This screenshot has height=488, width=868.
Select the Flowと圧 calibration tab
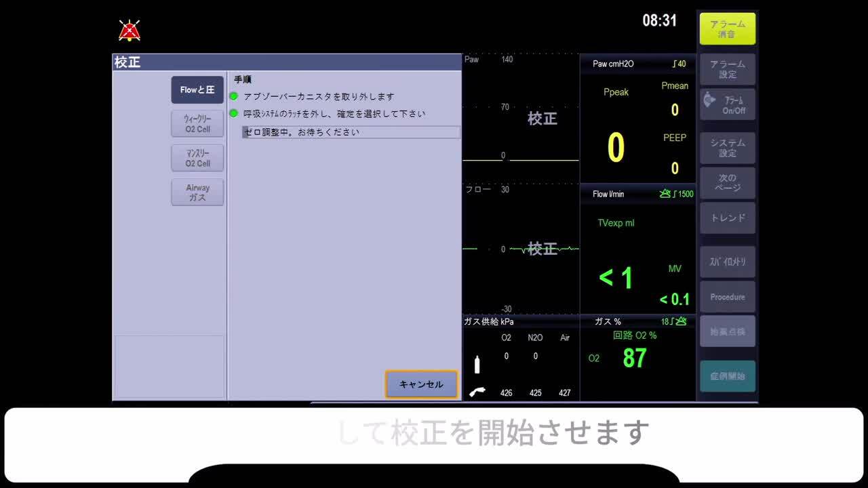pyautogui.click(x=197, y=90)
